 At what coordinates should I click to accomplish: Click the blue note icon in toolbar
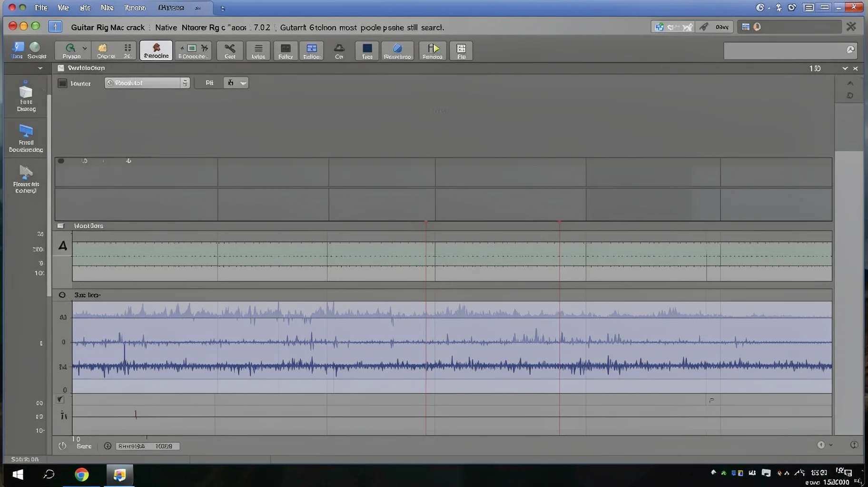point(18,50)
